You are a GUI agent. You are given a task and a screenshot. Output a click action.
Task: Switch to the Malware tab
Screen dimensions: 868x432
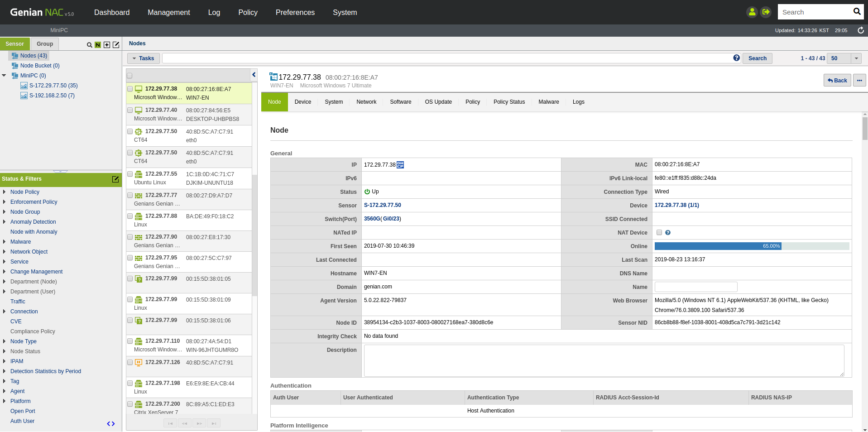(x=548, y=102)
